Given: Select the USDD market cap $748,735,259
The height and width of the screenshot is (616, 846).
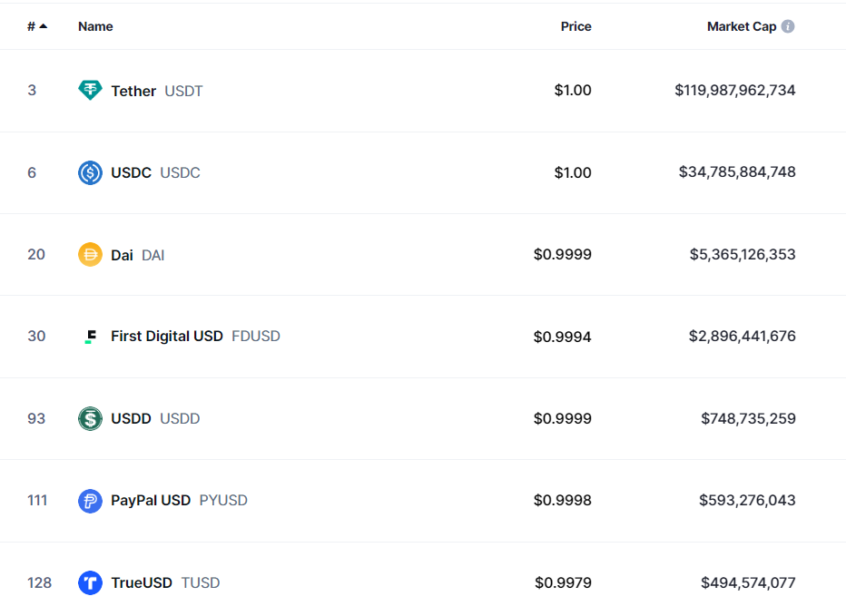Looking at the screenshot, I should click(x=748, y=418).
